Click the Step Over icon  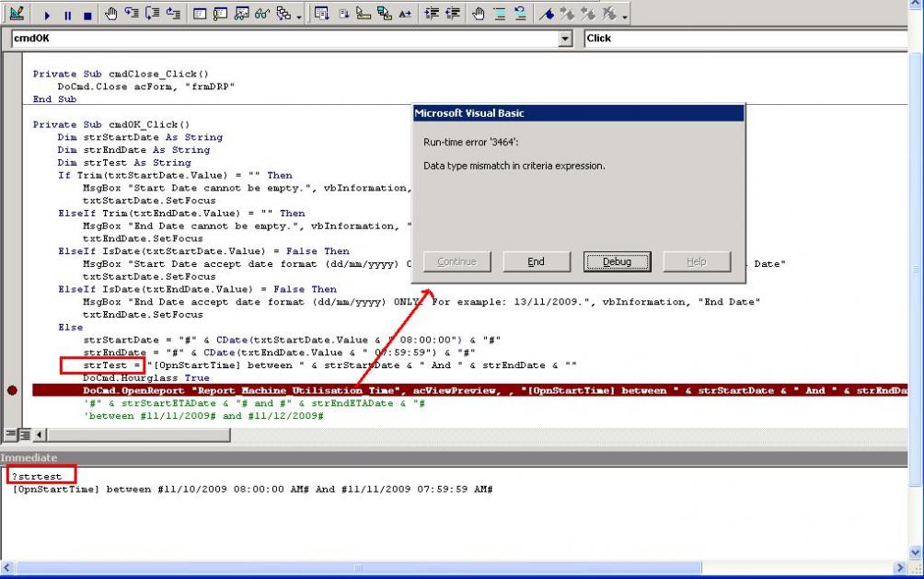click(152, 14)
